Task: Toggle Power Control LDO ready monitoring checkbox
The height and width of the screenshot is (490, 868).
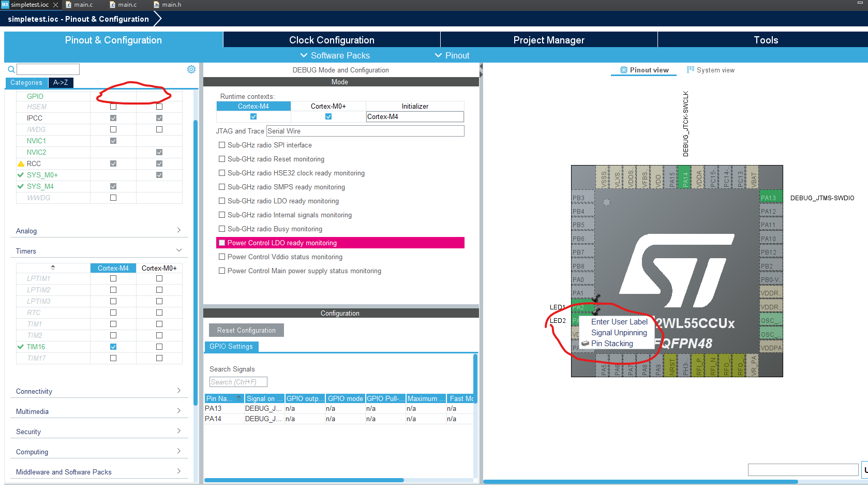Action: click(222, 242)
